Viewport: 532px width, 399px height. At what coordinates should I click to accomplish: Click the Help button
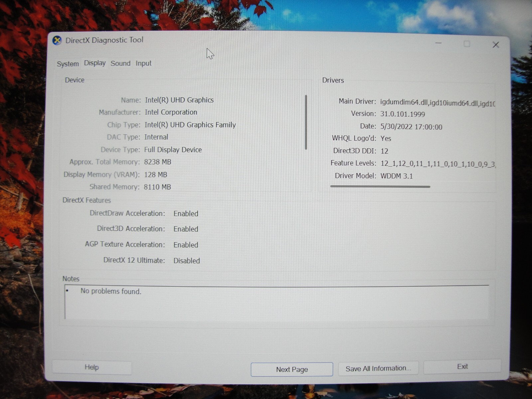click(92, 367)
